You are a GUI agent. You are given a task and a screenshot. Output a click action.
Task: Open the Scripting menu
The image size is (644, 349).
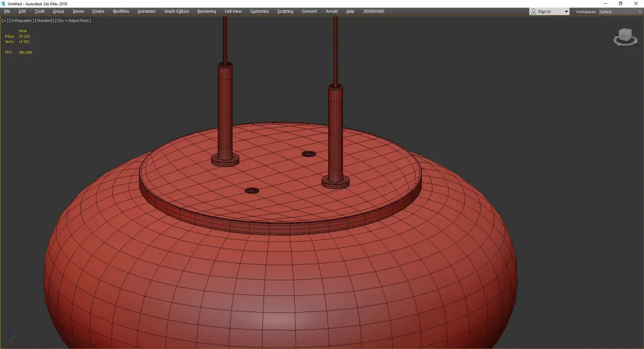286,11
